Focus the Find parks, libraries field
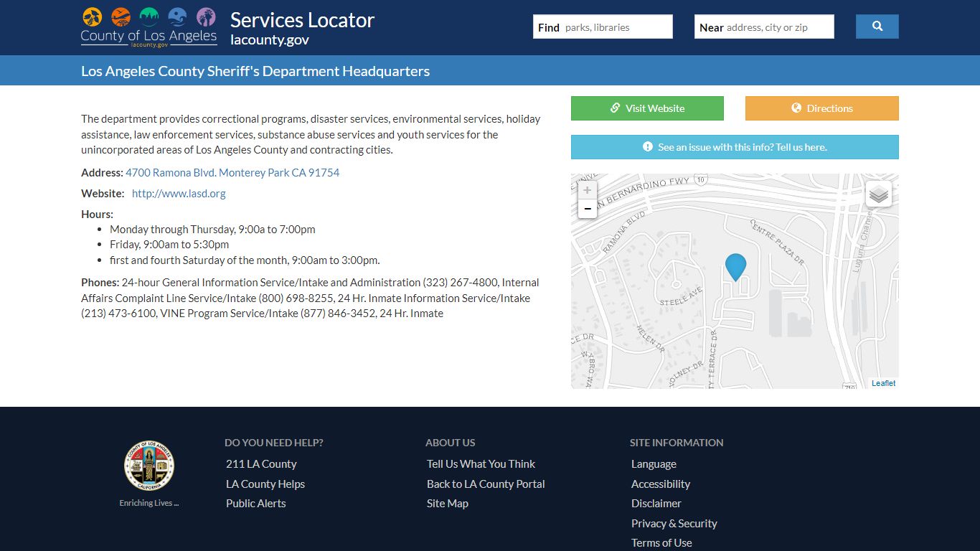The height and width of the screenshot is (551, 980). [603, 27]
